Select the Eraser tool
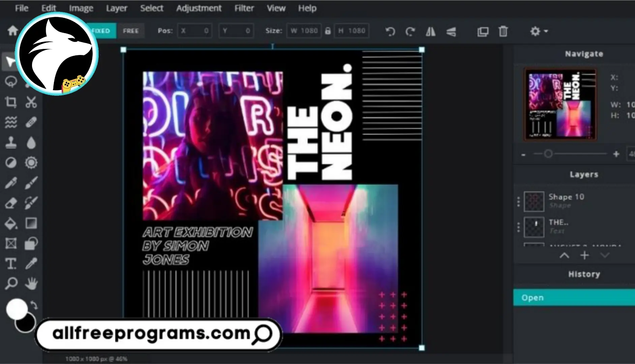 [10, 203]
